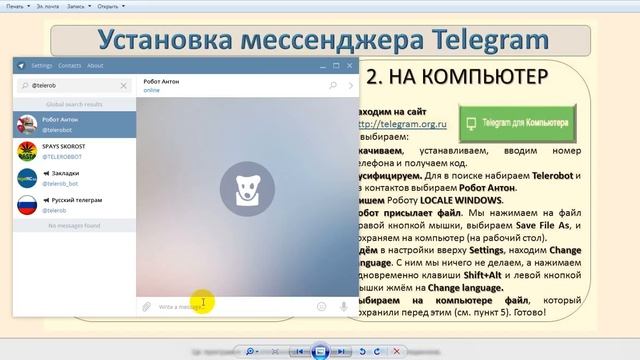Click the Global search results header
The image size is (640, 360).
pos(74,104)
